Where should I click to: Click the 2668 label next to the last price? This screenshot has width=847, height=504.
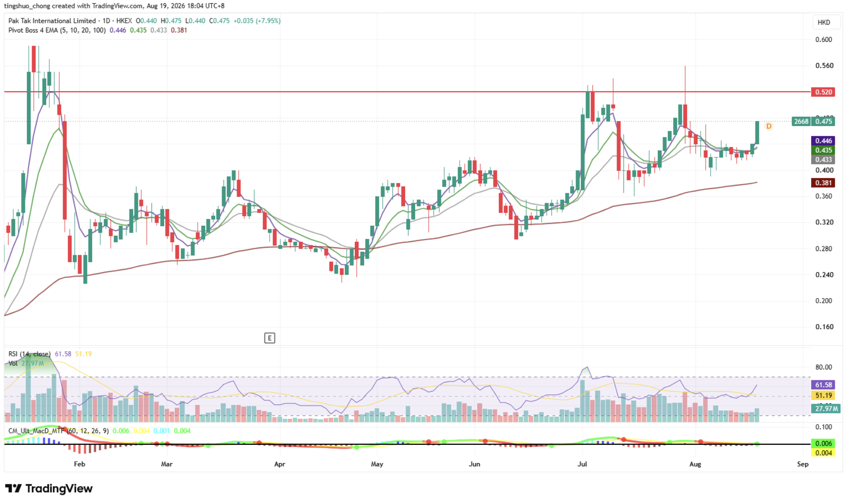click(801, 121)
